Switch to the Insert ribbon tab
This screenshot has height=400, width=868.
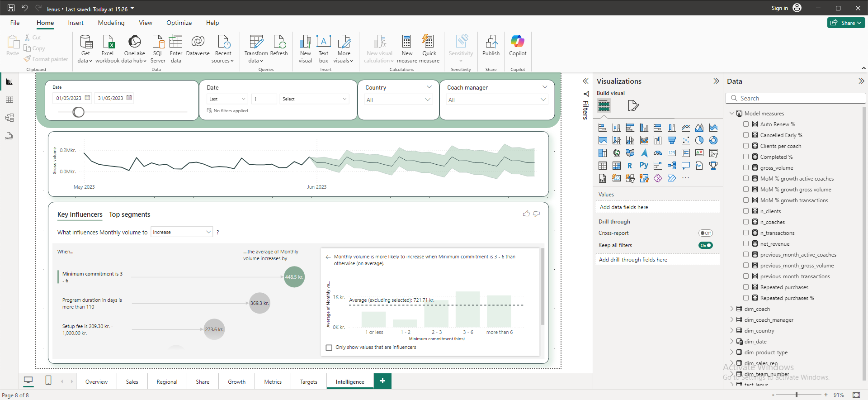[x=75, y=23]
